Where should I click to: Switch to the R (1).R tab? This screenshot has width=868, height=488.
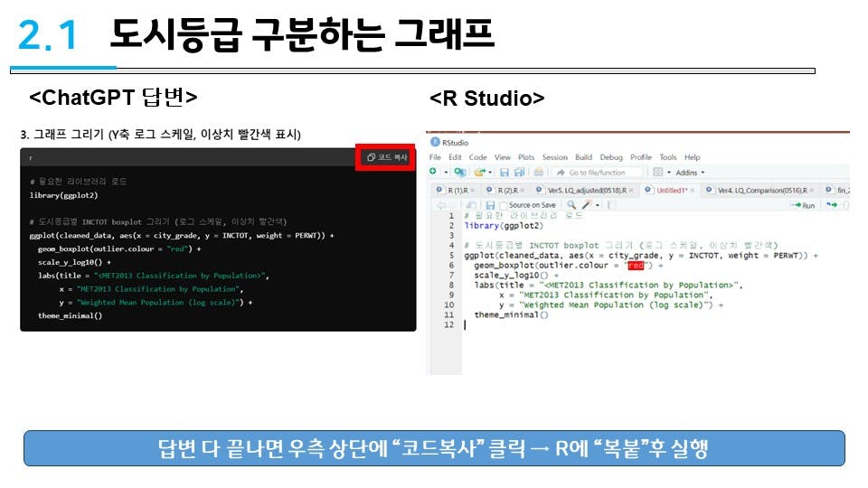458,191
